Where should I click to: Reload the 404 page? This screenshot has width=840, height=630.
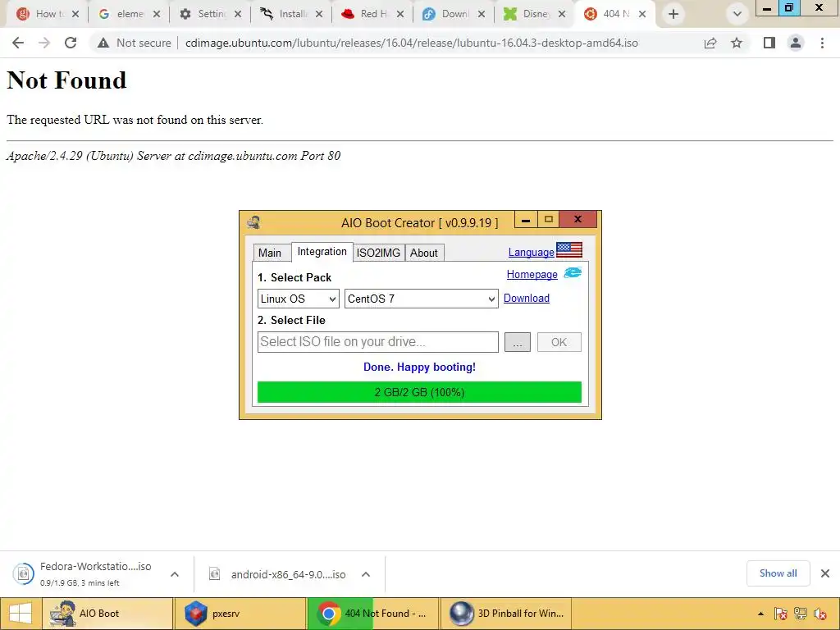[71, 43]
